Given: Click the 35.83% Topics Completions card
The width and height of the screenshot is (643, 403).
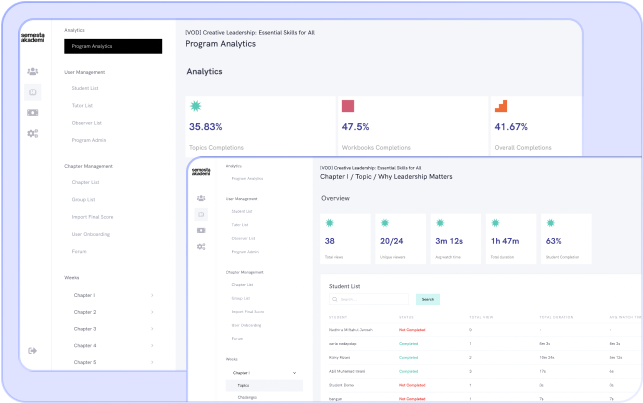Looking at the screenshot, I should pos(260,126).
